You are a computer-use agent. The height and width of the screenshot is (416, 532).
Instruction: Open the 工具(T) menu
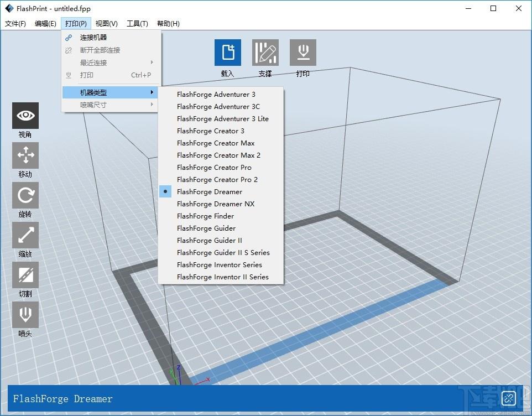point(137,23)
